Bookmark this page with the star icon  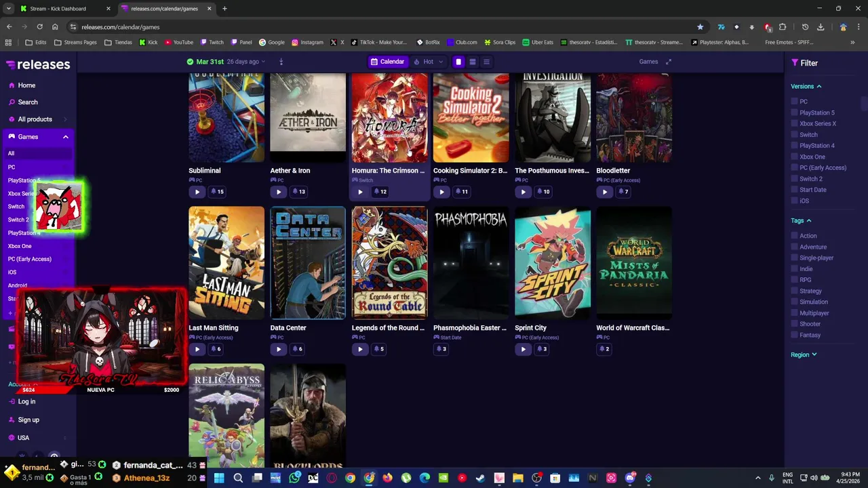700,27
